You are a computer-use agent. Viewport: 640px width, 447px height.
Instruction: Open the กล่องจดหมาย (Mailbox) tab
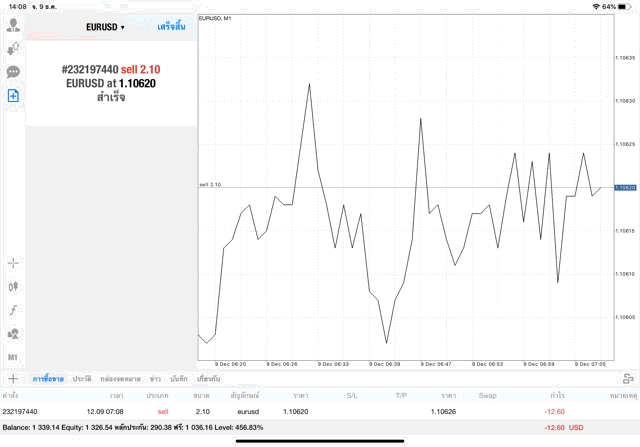click(119, 379)
